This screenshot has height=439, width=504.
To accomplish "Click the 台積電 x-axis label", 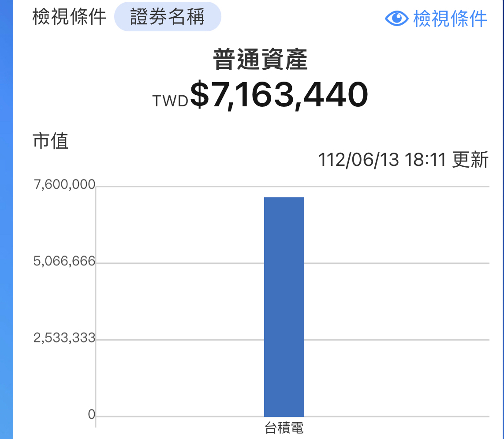I will (284, 428).
